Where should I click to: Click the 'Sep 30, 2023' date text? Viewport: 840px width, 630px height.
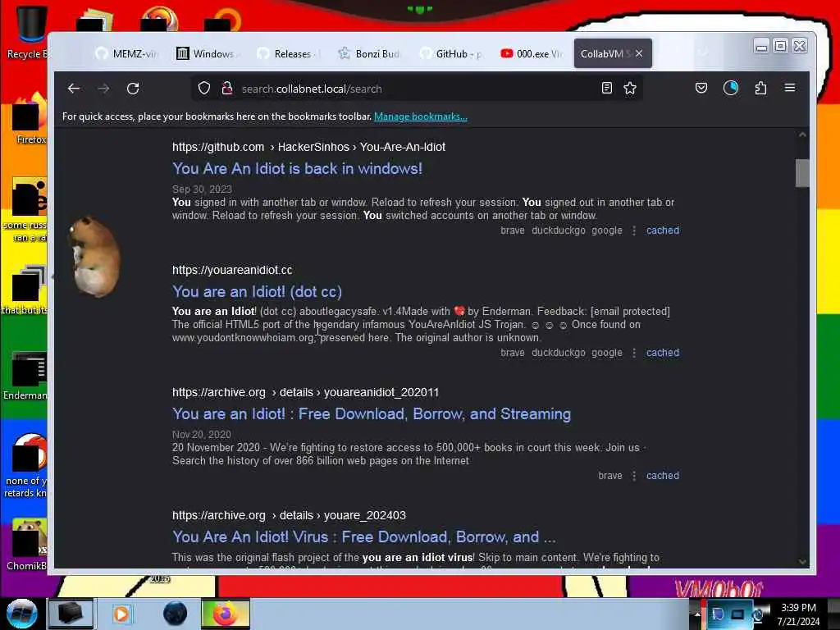point(202,189)
